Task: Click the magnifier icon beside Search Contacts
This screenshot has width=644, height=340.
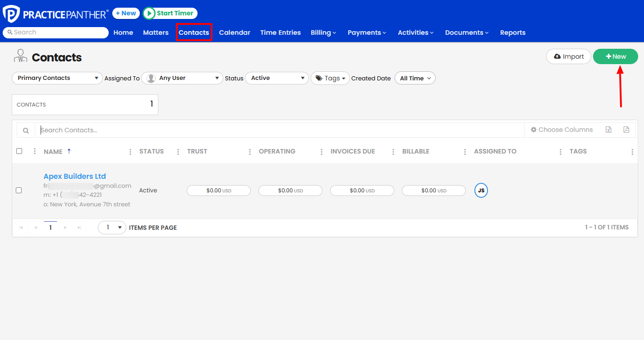Action: 26,130
